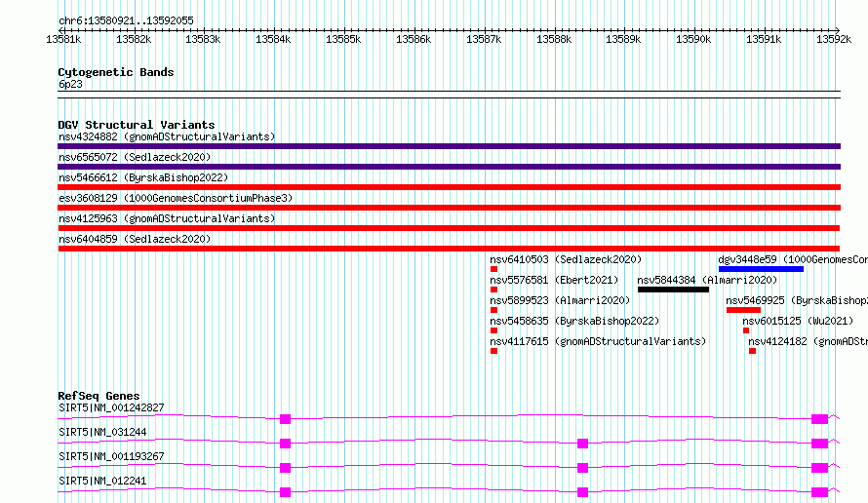
Task: Click dgv3448e59 variant label
Action: 793,259
